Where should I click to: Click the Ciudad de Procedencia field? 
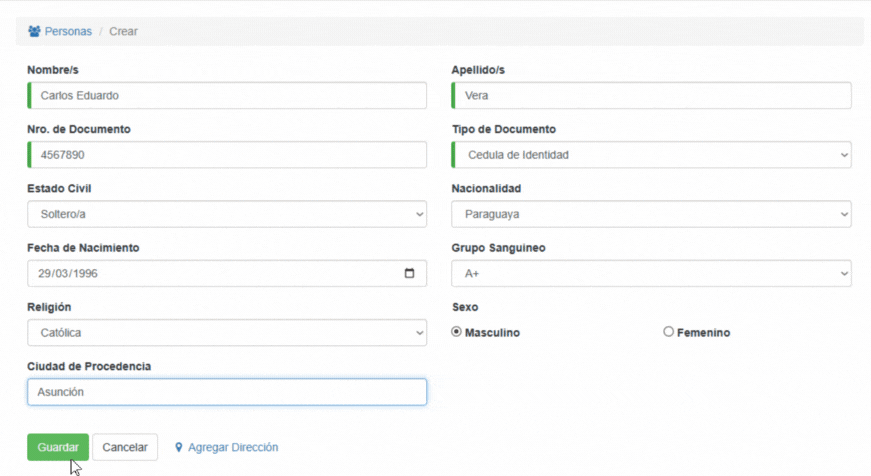tap(227, 392)
